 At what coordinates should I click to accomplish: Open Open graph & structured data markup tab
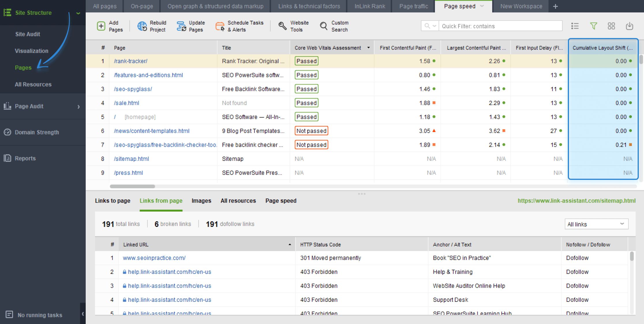(215, 6)
